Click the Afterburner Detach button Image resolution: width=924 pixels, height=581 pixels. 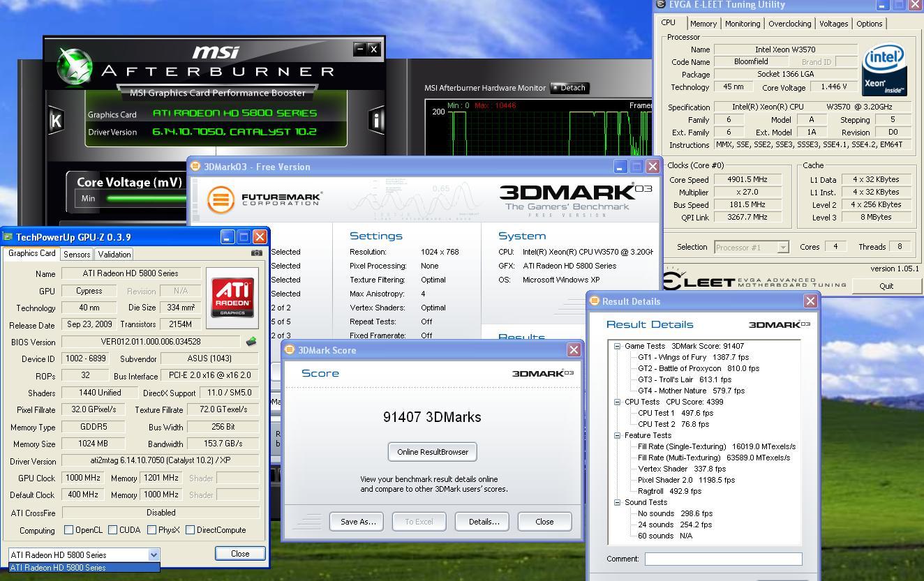(x=569, y=88)
